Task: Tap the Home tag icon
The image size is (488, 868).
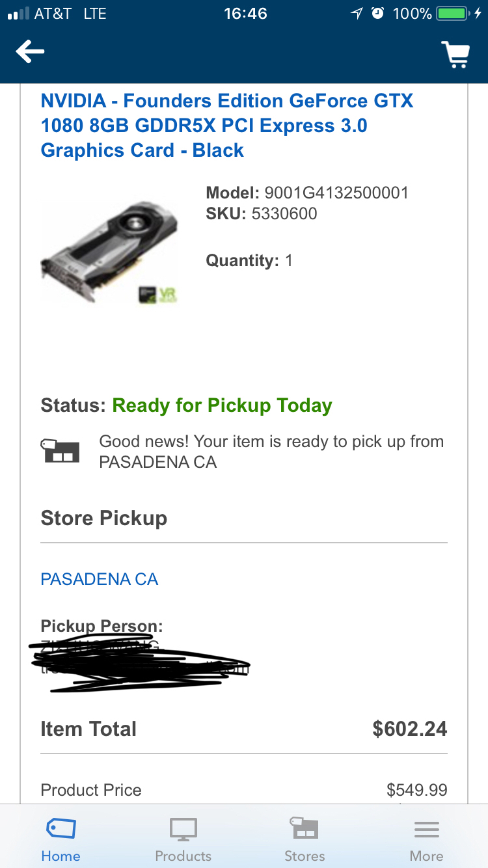Action: click(61, 830)
